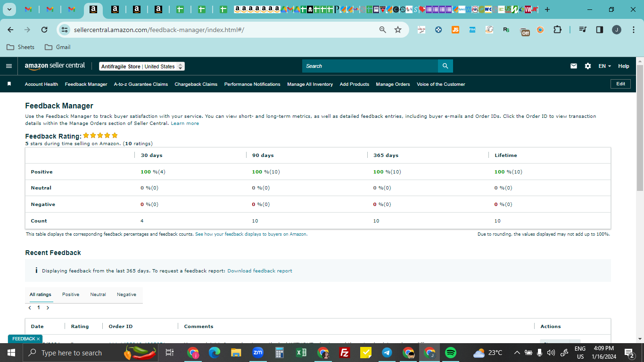Image resolution: width=644 pixels, height=362 pixels.
Task: Open FileZilla from the taskbar
Action: pos(345,353)
